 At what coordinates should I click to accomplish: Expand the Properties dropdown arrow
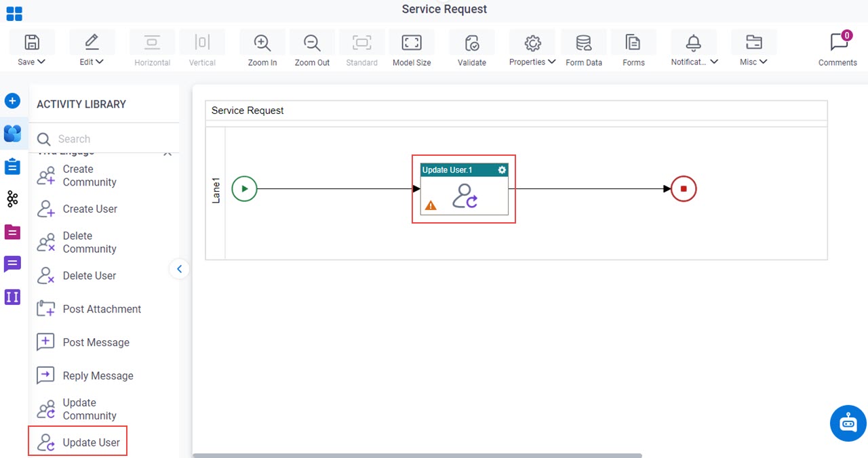pyautogui.click(x=552, y=62)
